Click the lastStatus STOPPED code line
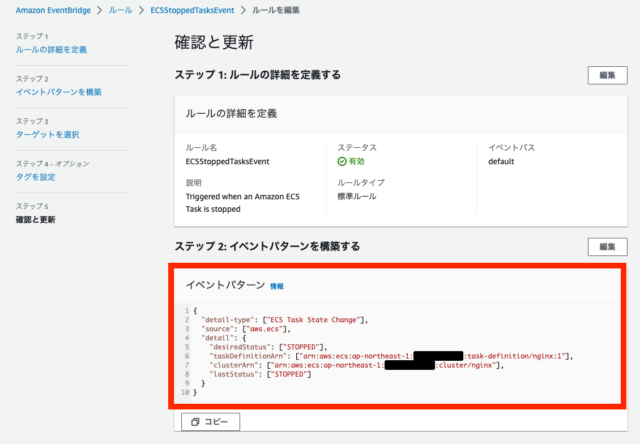Image resolution: width=640 pixels, height=444 pixels. 260,374
